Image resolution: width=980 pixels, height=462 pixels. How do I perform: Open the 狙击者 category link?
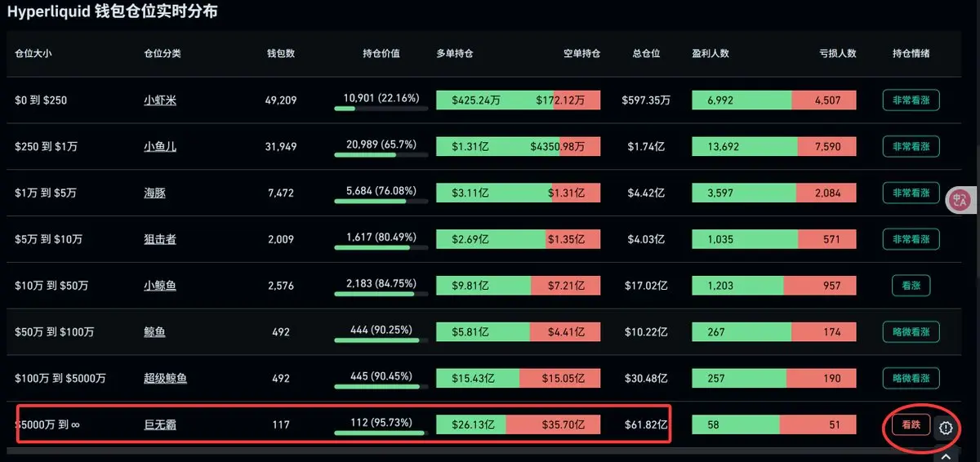pyautogui.click(x=160, y=239)
